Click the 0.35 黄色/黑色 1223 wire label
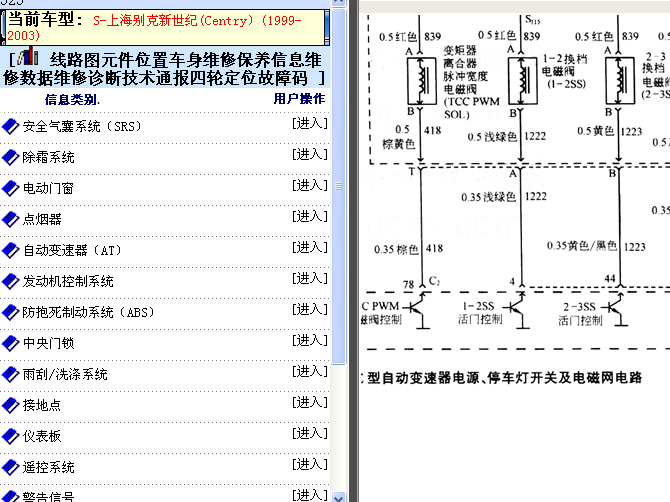The width and height of the screenshot is (670, 502). (596, 246)
